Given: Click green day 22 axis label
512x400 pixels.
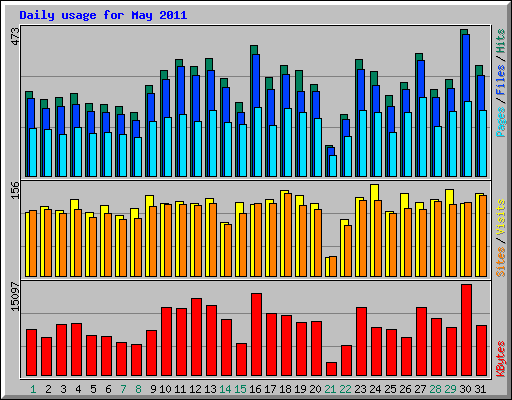Looking at the screenshot, I should pyautogui.click(x=345, y=389).
